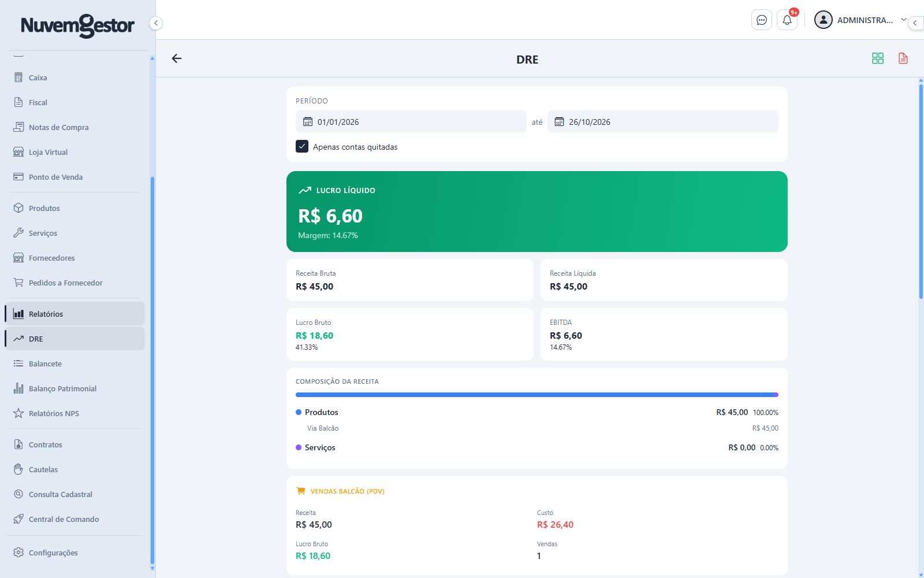Open Consulta Cadastral page

tap(74, 494)
